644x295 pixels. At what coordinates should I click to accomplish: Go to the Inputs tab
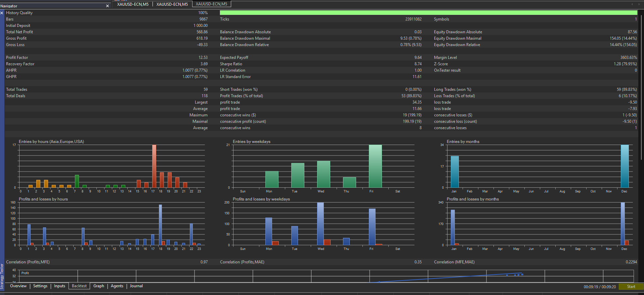59,286
